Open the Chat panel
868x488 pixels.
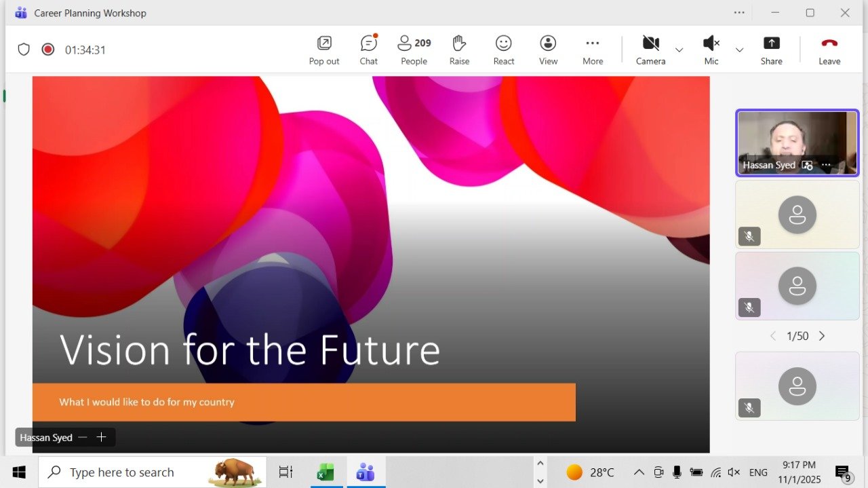pos(368,50)
